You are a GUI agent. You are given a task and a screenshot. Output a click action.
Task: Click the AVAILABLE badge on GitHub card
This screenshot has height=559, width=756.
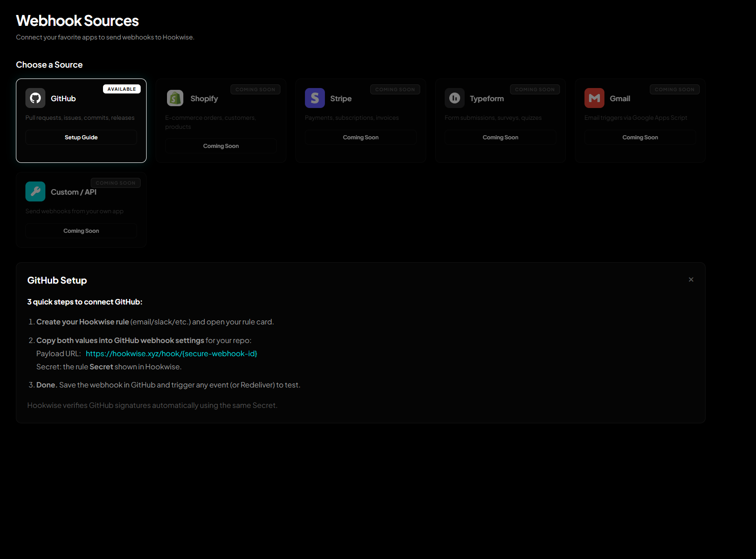[x=122, y=89]
